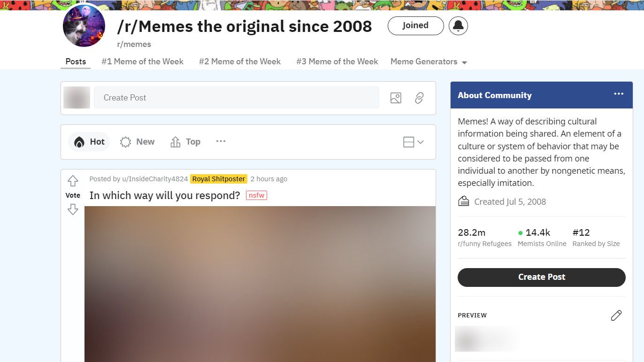Image resolution: width=644 pixels, height=362 pixels.
Task: Open the card view layout dropdown
Action: pyautogui.click(x=413, y=141)
